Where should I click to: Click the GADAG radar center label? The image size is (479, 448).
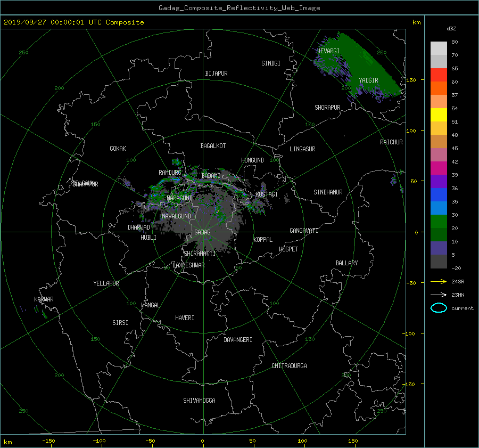coord(203,232)
